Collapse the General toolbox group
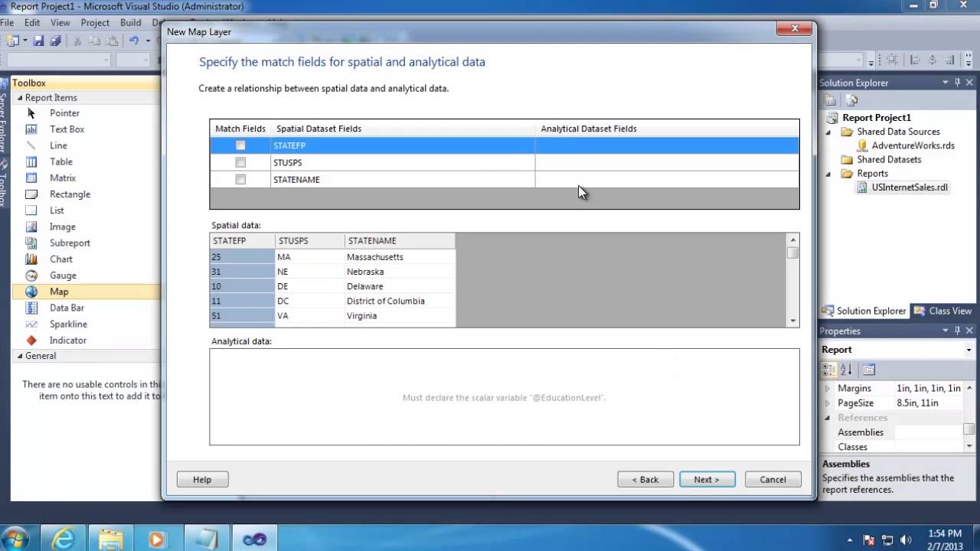Image resolution: width=980 pixels, height=551 pixels. pos(20,356)
